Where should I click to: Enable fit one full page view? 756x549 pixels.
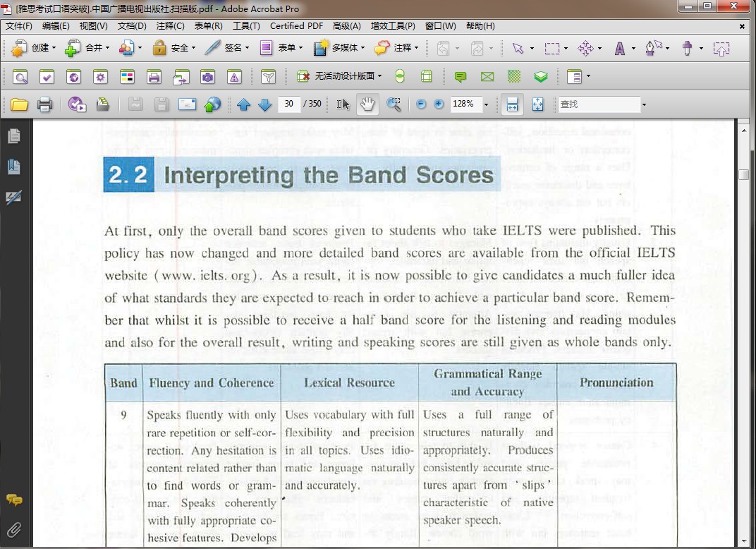[x=537, y=104]
